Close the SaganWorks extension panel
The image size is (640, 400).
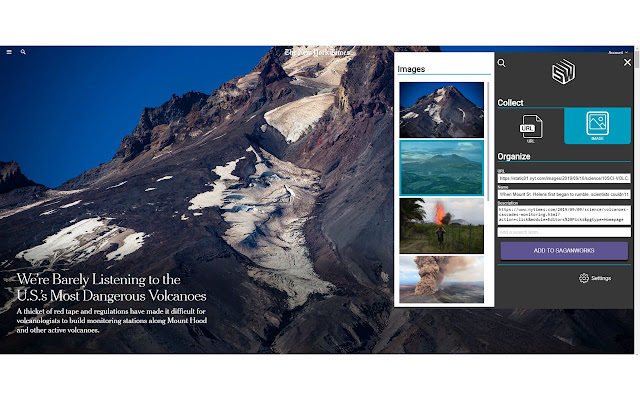click(627, 62)
